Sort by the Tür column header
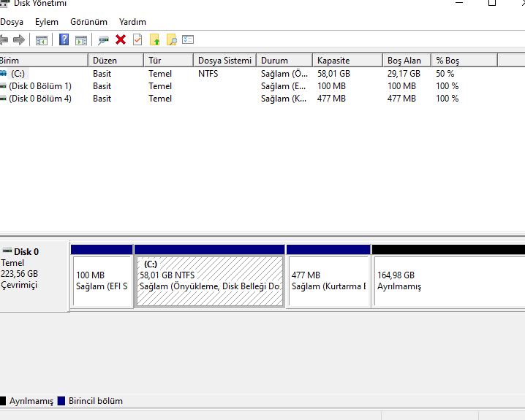525x420 pixels. (169, 60)
